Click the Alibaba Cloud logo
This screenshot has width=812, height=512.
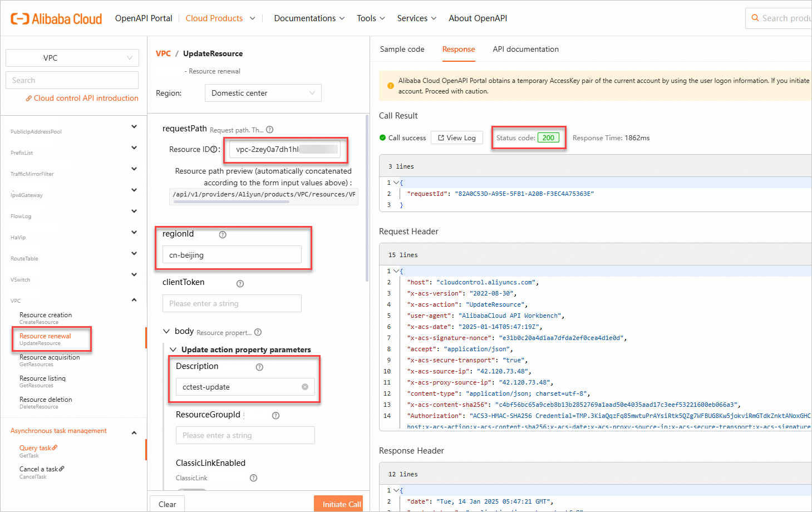pos(56,18)
